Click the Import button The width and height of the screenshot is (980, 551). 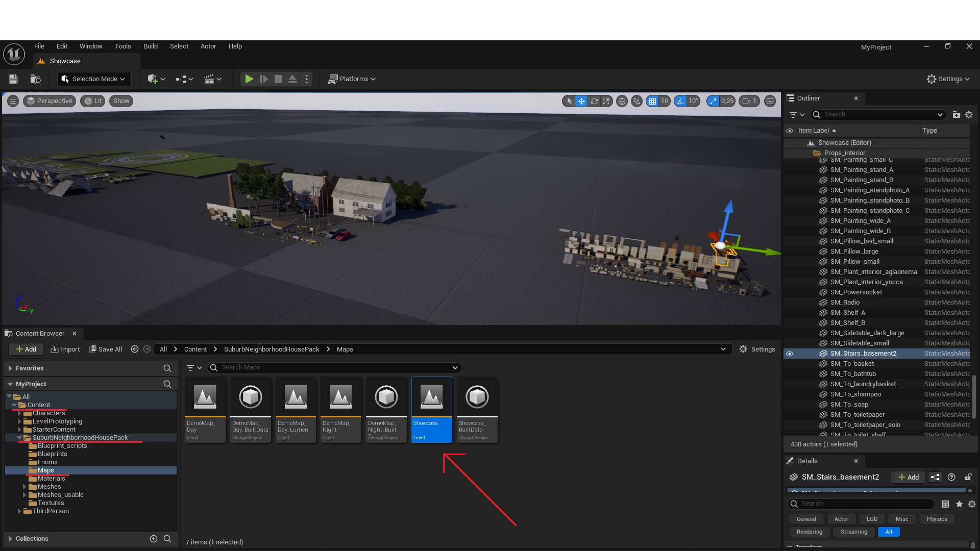[65, 349]
